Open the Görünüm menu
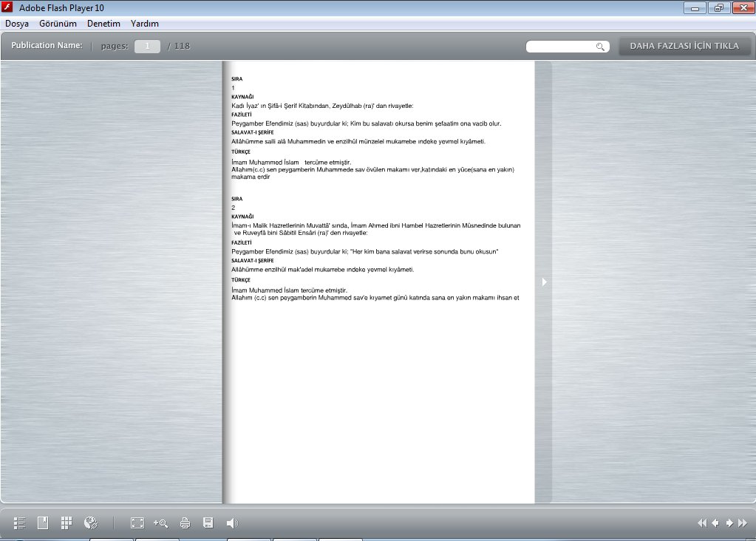Viewport: 756px width, 541px height. pyautogui.click(x=58, y=24)
